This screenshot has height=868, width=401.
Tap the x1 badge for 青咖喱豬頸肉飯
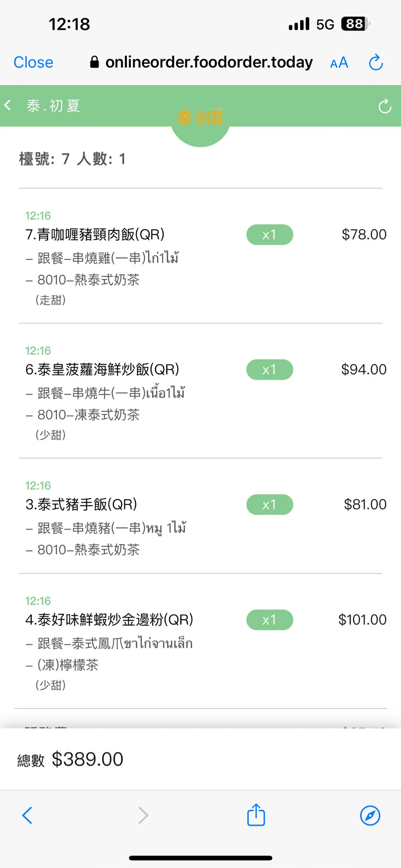270,235
